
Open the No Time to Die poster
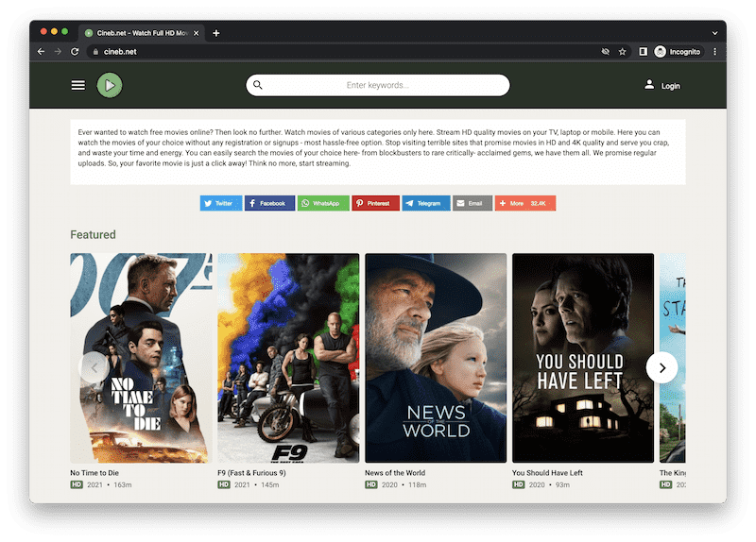pos(141,358)
